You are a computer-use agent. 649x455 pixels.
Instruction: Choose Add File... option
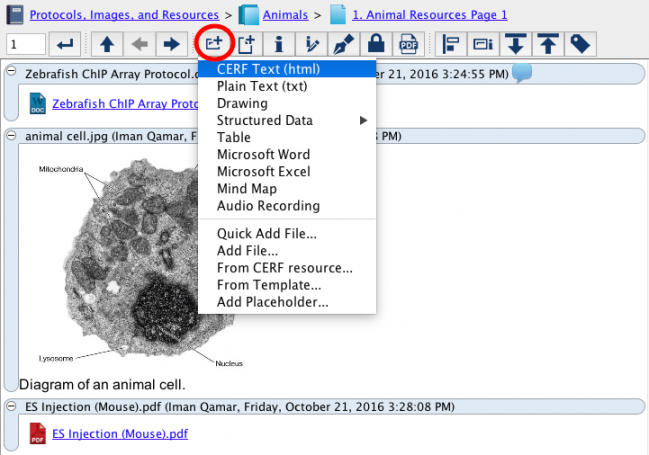pyautogui.click(x=287, y=251)
